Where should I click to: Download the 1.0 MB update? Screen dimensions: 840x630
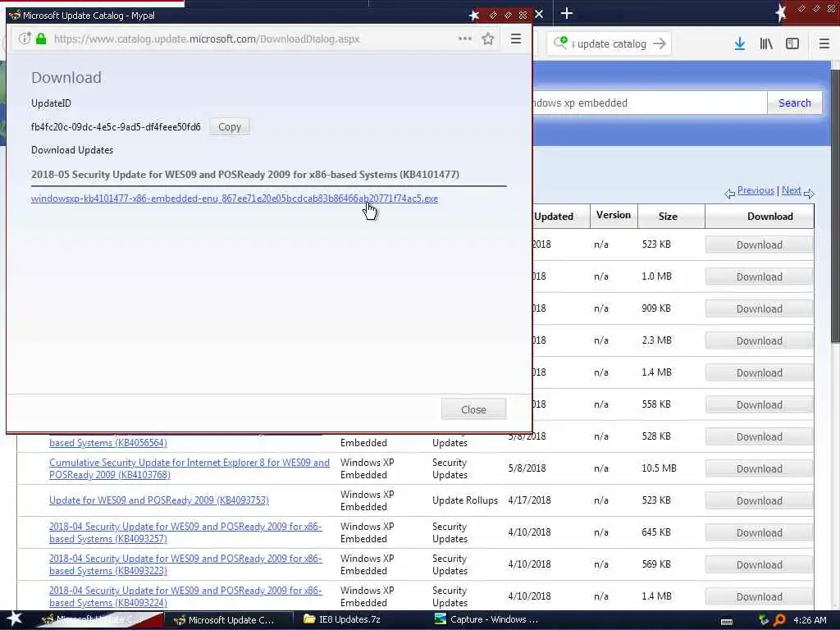tap(759, 277)
